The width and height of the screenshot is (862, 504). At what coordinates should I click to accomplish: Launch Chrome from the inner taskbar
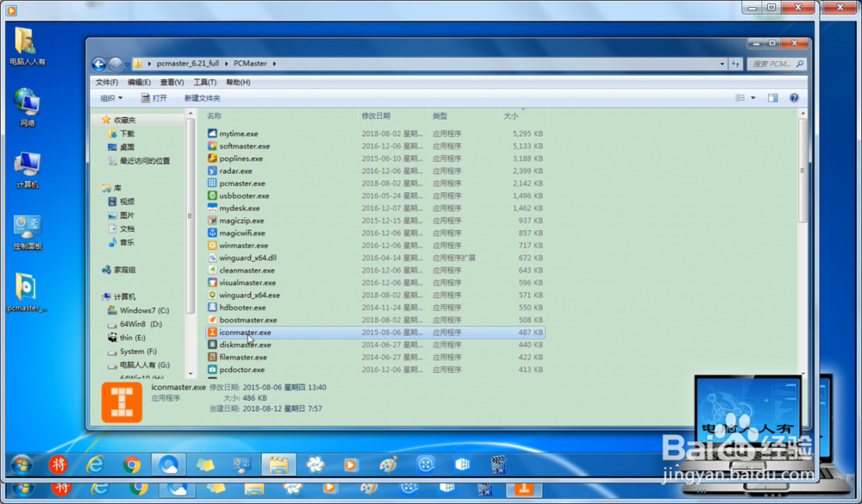pyautogui.click(x=131, y=465)
